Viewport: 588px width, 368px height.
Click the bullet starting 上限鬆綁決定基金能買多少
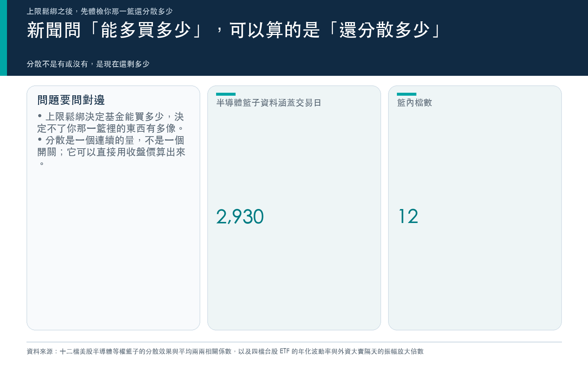(111, 123)
